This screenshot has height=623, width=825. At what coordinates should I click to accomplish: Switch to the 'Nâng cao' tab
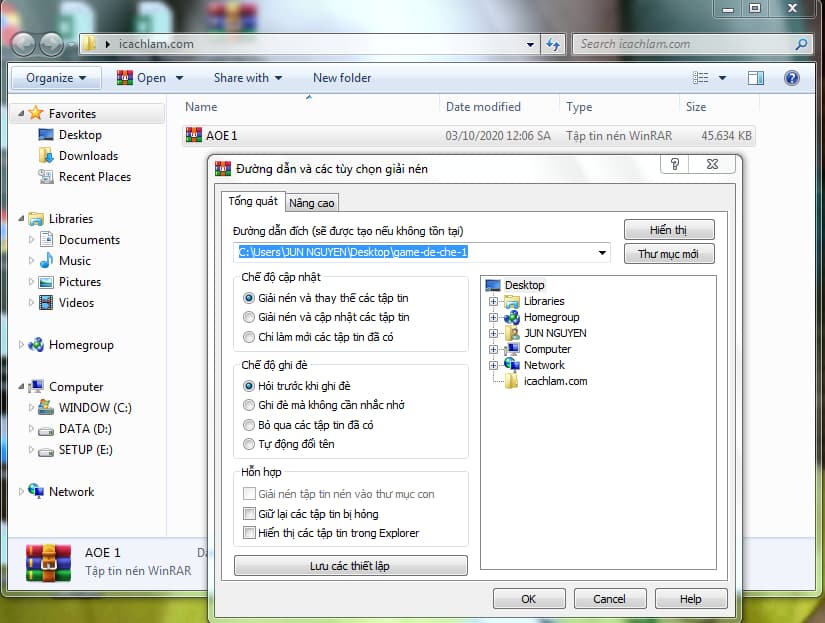(x=311, y=203)
